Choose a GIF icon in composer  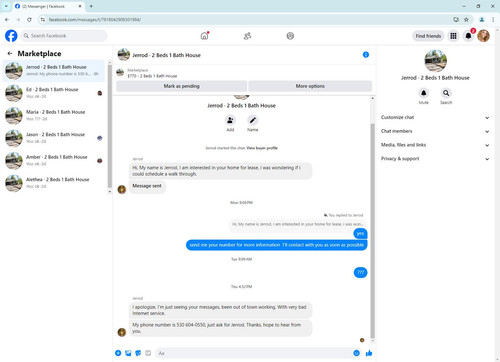tap(148, 353)
